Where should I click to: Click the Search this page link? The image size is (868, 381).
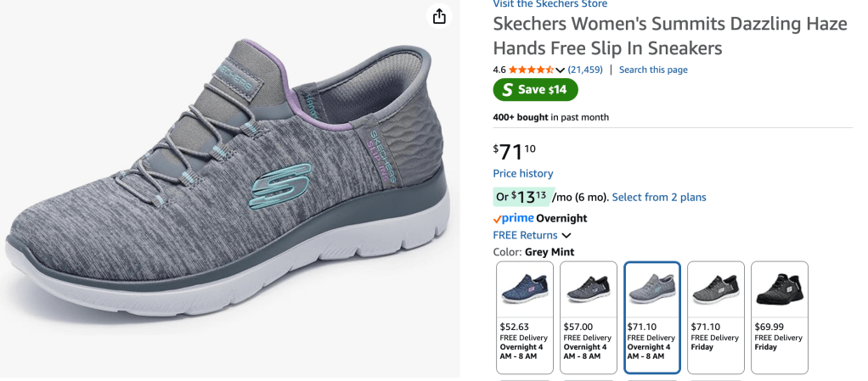[x=653, y=70]
